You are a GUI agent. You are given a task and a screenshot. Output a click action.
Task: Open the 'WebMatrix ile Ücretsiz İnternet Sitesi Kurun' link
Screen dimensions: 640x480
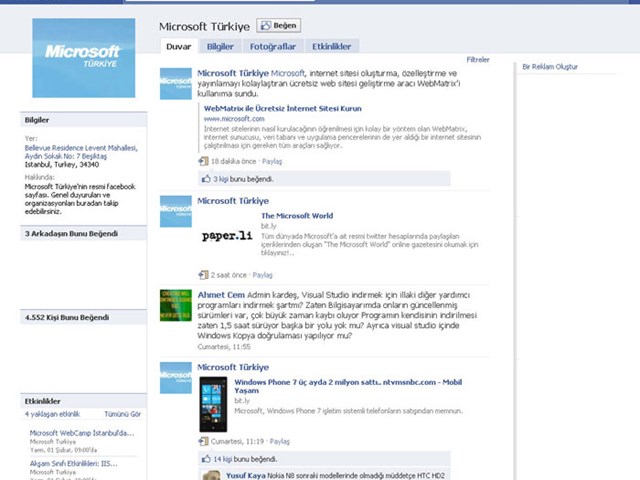point(282,108)
